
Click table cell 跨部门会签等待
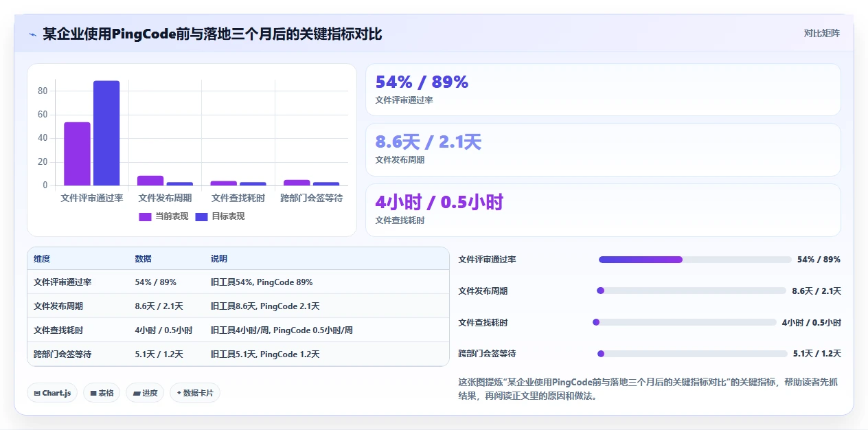pyautogui.click(x=62, y=354)
